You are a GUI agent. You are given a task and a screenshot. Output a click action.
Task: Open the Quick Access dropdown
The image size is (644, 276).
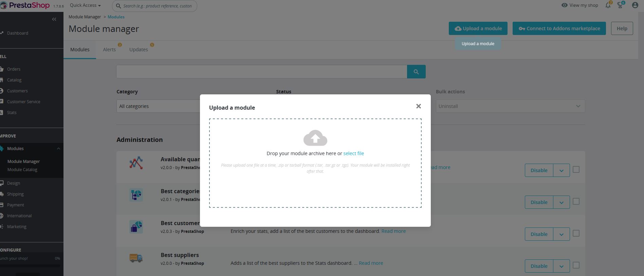click(x=85, y=5)
